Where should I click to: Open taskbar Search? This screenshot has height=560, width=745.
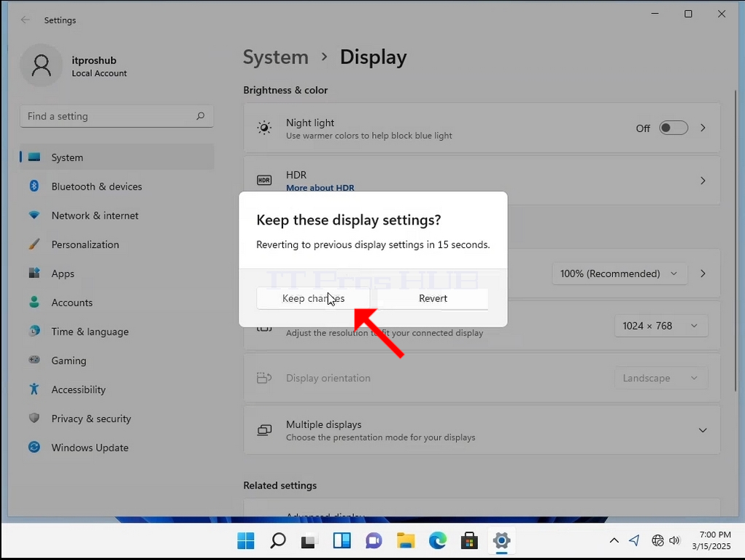[x=278, y=540]
